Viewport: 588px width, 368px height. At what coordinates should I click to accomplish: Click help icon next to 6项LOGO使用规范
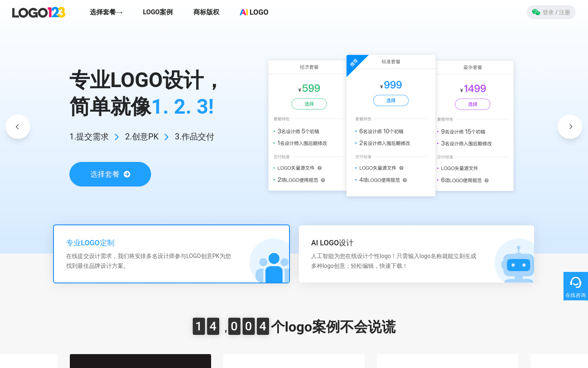tap(486, 181)
